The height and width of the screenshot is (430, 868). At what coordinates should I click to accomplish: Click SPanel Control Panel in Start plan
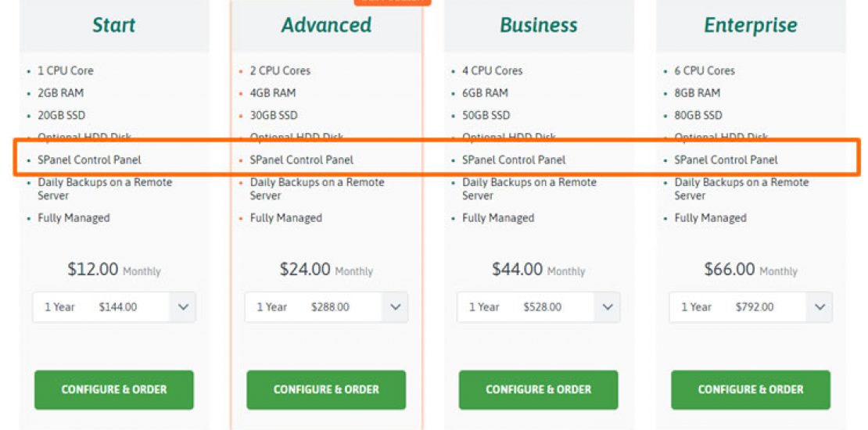click(89, 160)
